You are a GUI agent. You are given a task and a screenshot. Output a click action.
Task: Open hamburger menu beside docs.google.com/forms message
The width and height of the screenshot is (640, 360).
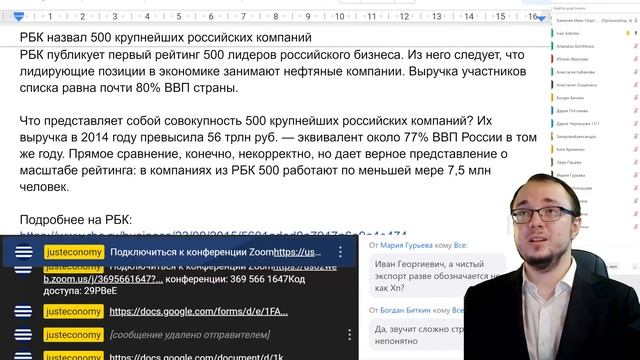[x=23, y=311]
